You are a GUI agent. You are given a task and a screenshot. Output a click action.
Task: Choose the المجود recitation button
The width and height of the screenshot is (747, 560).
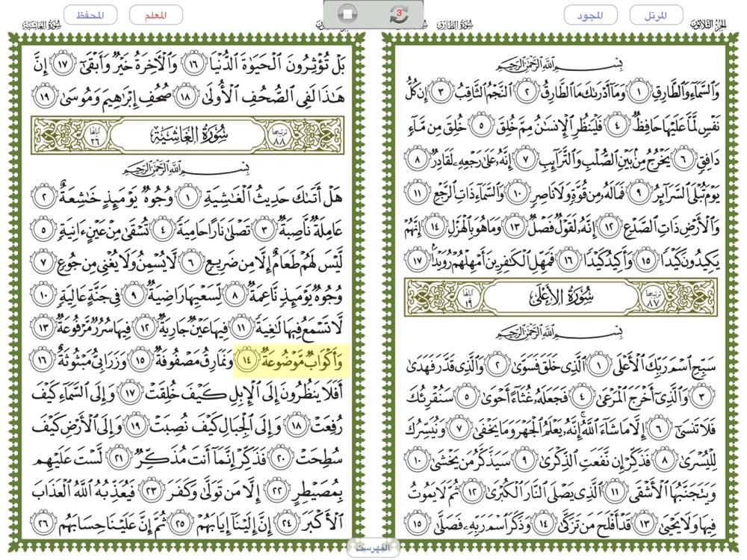coord(591,15)
